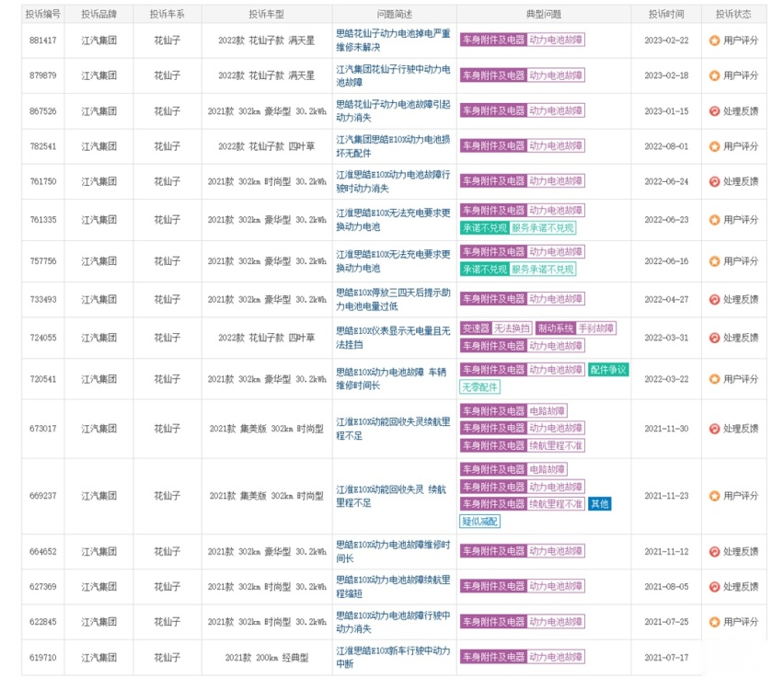Click the 投诉编号 column header
The image size is (784, 690).
click(x=43, y=14)
